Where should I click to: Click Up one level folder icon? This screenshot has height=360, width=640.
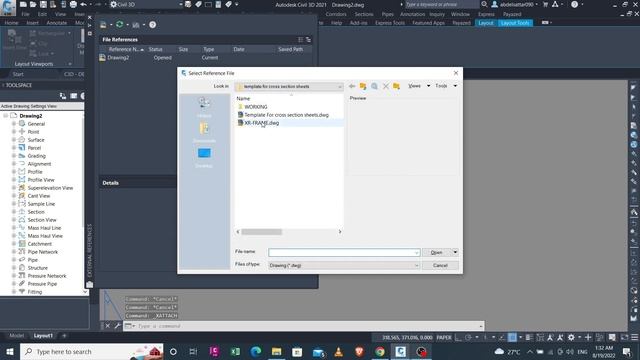[363, 86]
